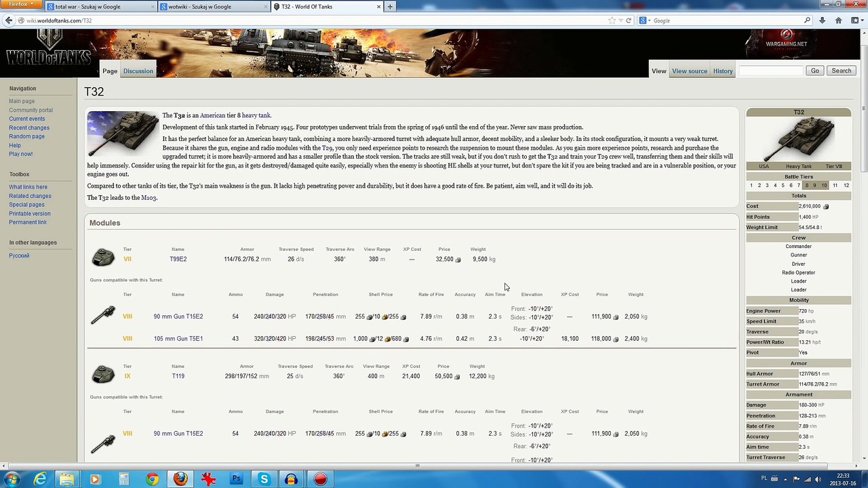Open Recent changes in navigation
The height and width of the screenshot is (488, 868).
[x=29, y=127]
